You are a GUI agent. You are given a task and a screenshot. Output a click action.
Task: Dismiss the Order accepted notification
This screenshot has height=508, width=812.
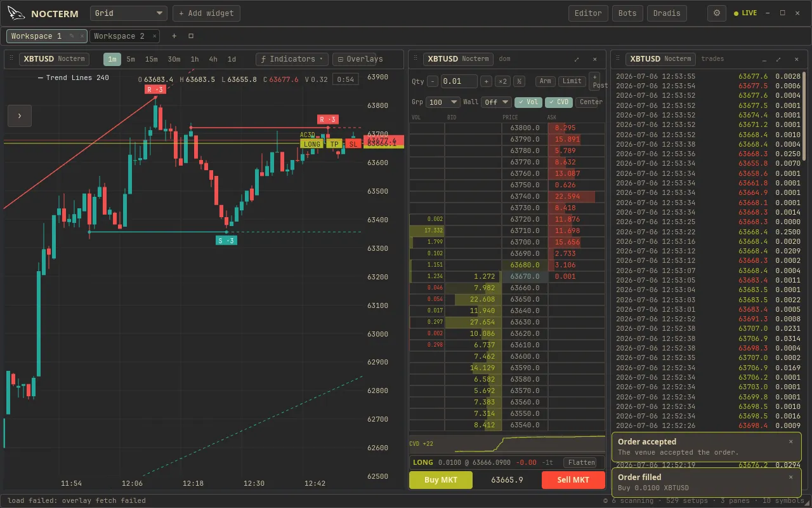pos(790,441)
